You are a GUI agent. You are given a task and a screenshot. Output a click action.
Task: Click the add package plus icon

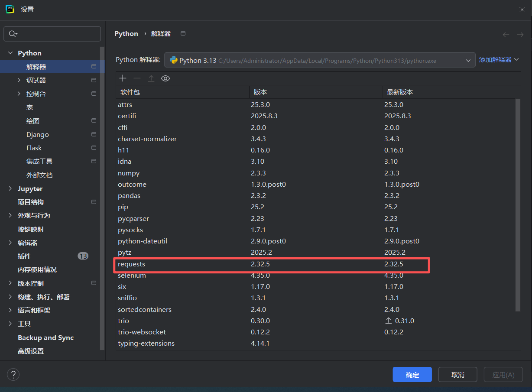[123, 78]
